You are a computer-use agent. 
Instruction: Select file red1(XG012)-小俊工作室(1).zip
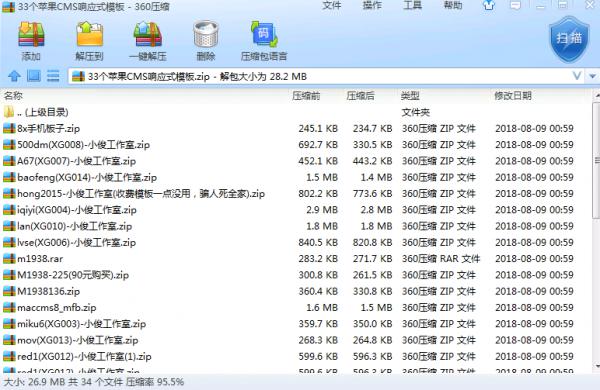pos(297,356)
